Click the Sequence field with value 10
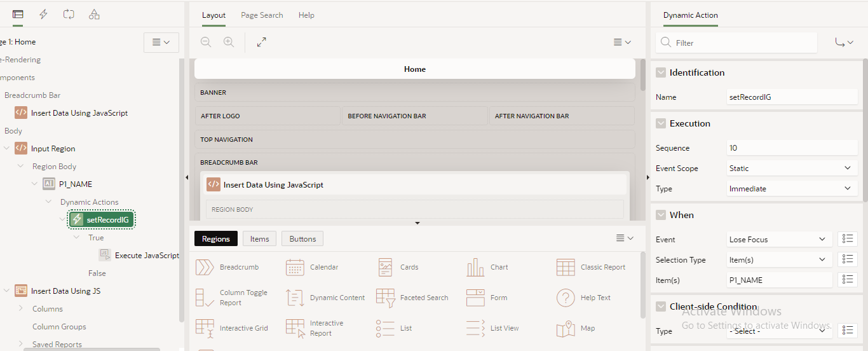This screenshot has height=351, width=868. (792, 148)
